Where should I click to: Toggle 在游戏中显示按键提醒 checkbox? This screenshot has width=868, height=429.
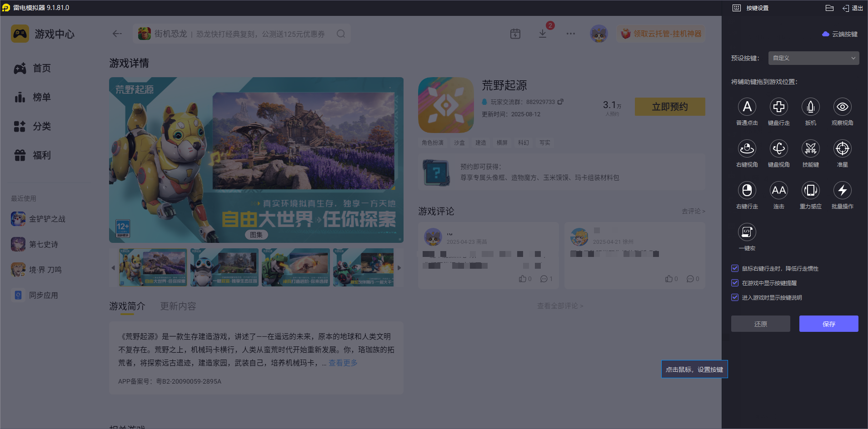coord(735,283)
